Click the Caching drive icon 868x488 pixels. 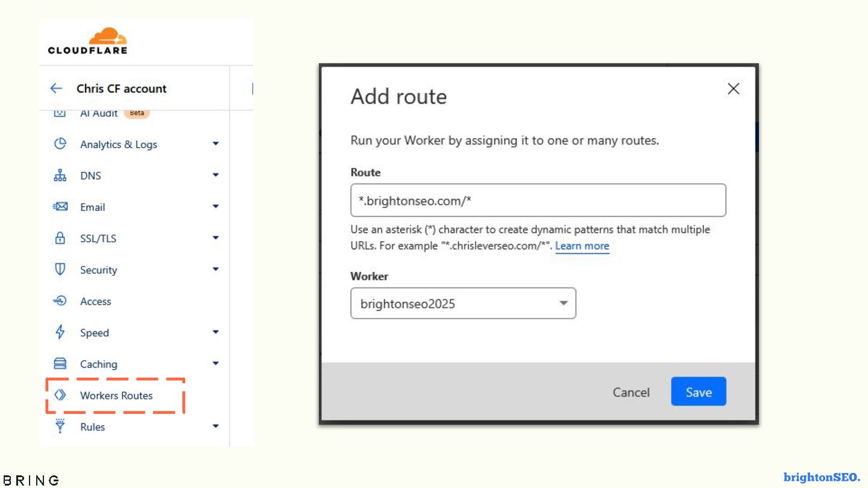pos(60,363)
